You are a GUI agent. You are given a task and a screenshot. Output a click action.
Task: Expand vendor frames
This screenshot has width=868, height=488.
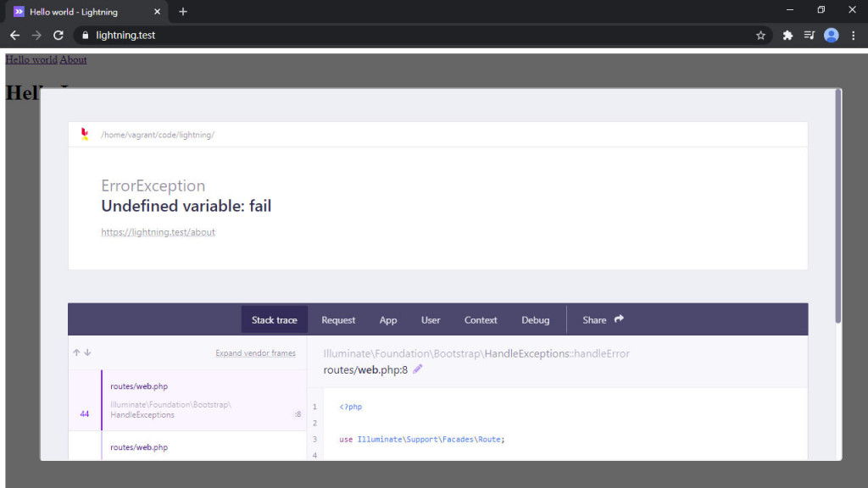point(255,353)
